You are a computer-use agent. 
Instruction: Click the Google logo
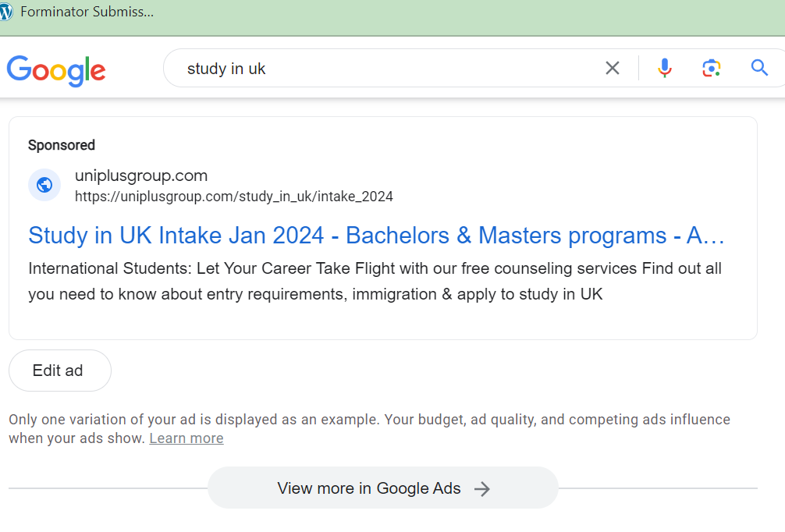point(56,70)
